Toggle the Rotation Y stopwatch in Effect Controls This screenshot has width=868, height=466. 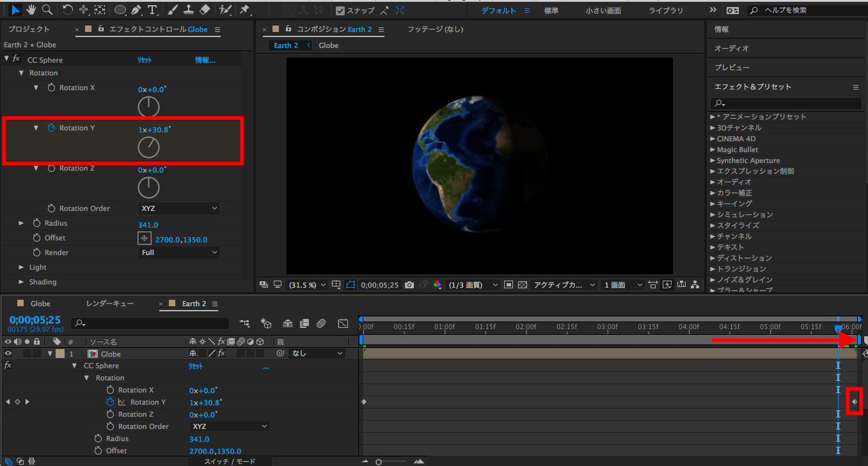coord(52,128)
